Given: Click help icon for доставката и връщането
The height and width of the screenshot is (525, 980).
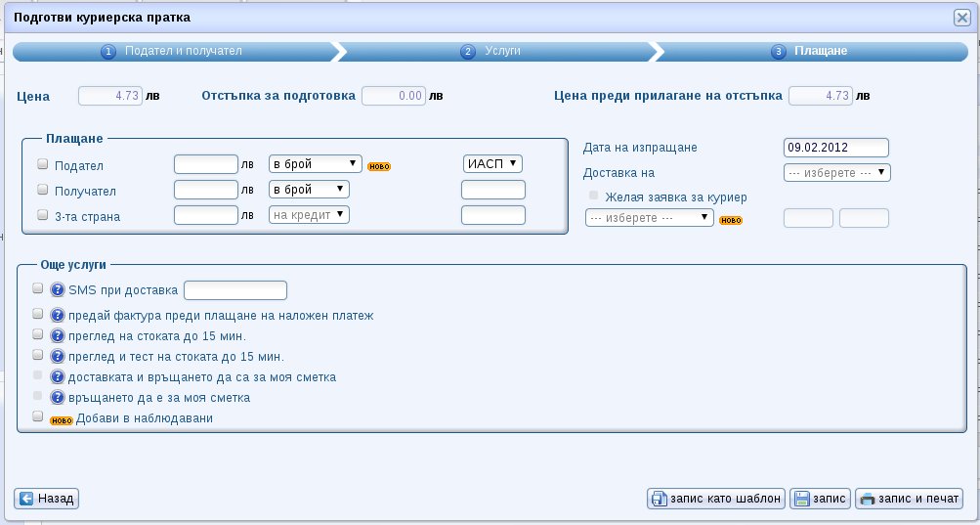Looking at the screenshot, I should (58, 377).
